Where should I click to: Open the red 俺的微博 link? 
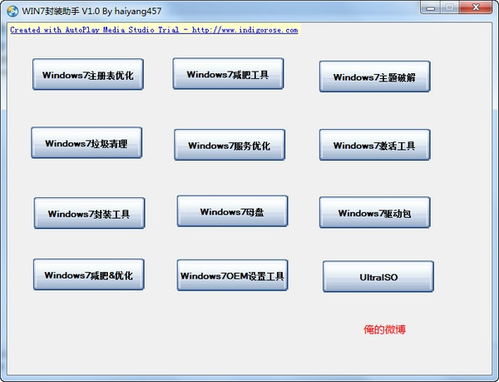click(384, 330)
